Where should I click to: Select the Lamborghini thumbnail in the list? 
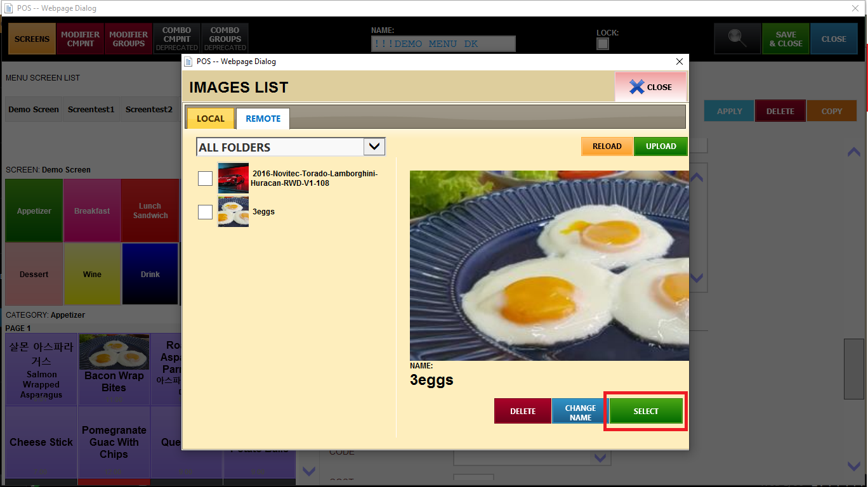pos(233,178)
